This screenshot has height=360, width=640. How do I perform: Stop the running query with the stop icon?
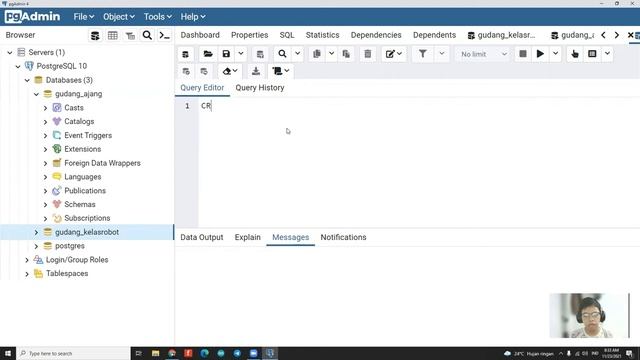pos(523,54)
